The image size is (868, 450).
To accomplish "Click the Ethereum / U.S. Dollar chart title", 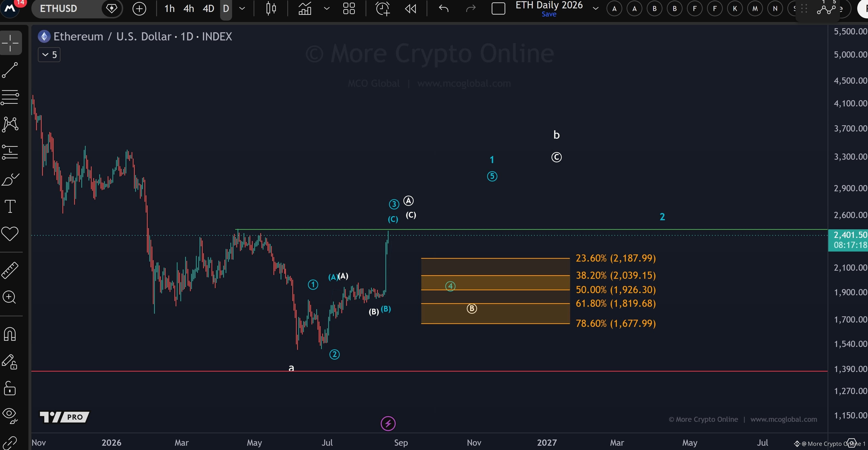I will 143,36.
